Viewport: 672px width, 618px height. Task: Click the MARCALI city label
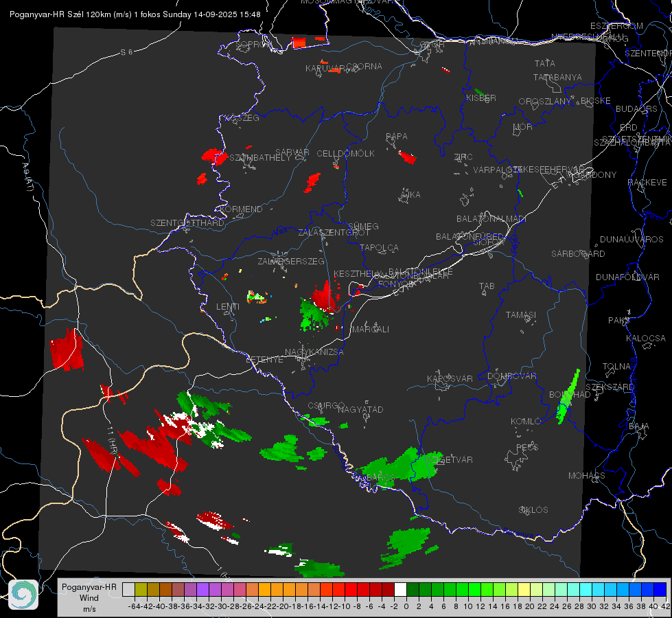click(370, 329)
